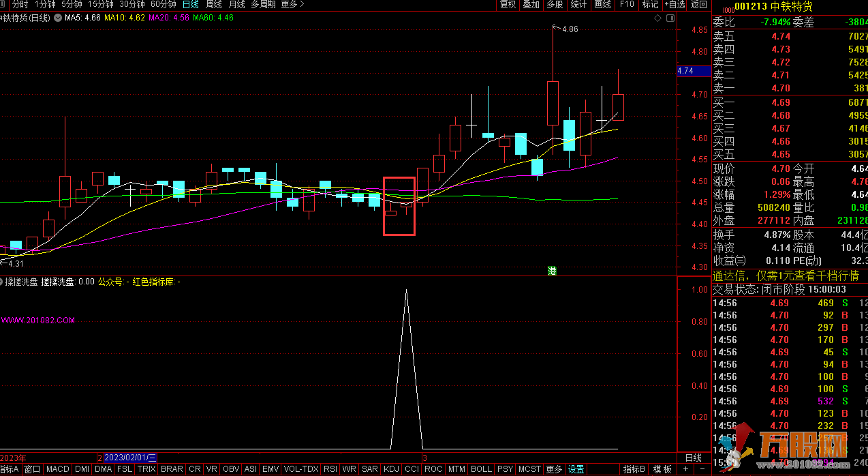The height and width of the screenshot is (476, 868).
Task: Click the 通达信 千档行情 promotion link
Action: click(x=786, y=276)
